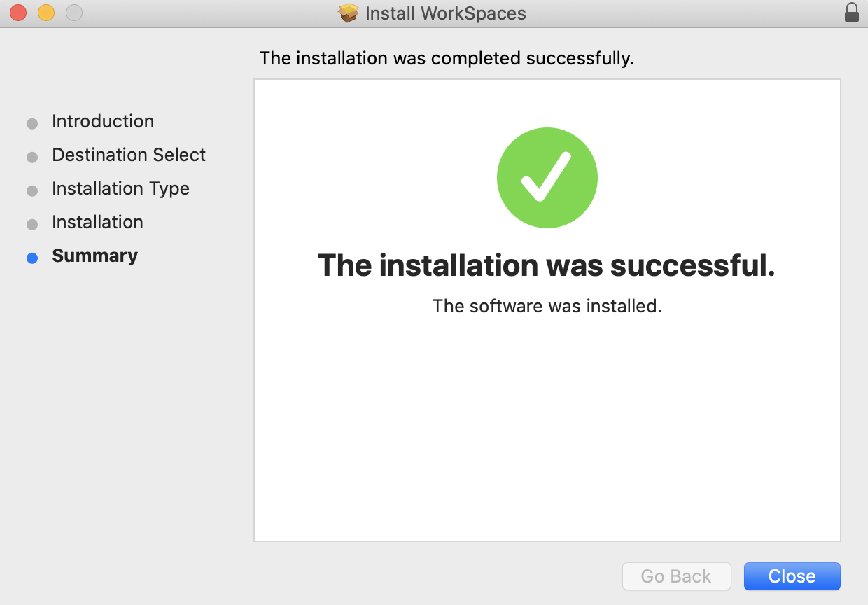Click the package icon in the title bar

click(x=348, y=13)
